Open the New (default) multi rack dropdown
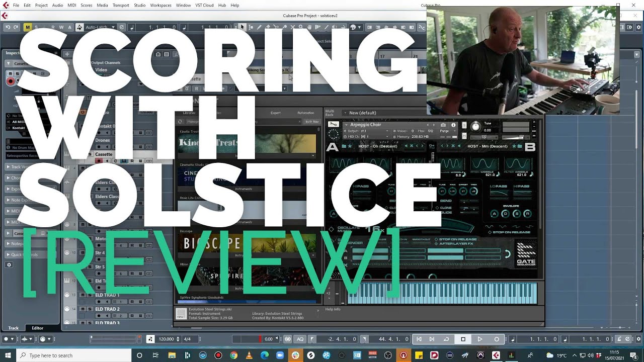644x362 pixels. [345, 113]
